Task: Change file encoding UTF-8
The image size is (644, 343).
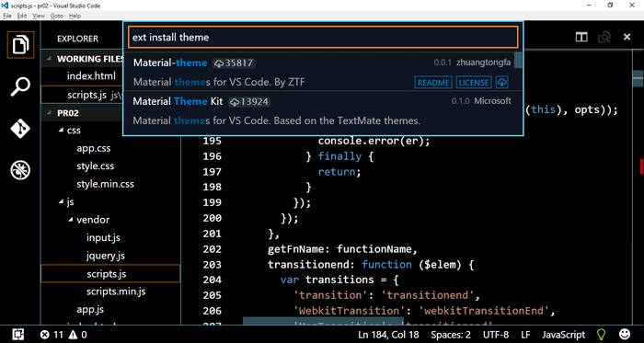Action: point(496,335)
